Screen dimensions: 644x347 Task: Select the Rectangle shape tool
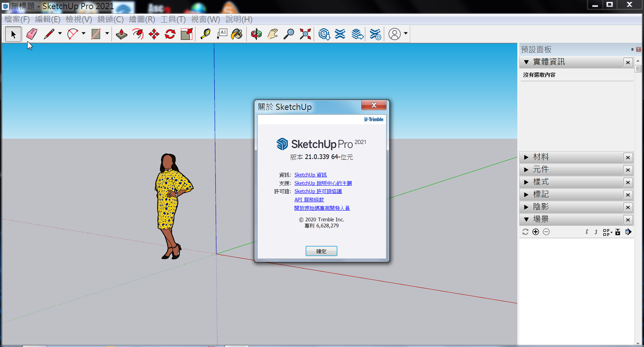click(96, 34)
